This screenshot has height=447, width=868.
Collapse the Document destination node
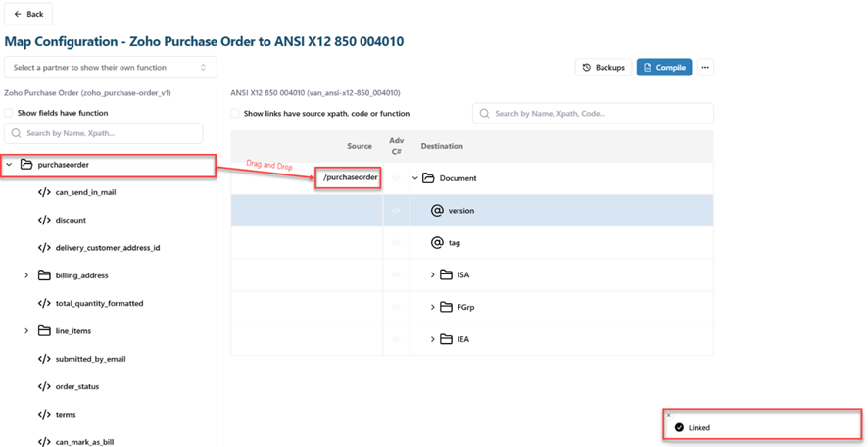click(415, 178)
